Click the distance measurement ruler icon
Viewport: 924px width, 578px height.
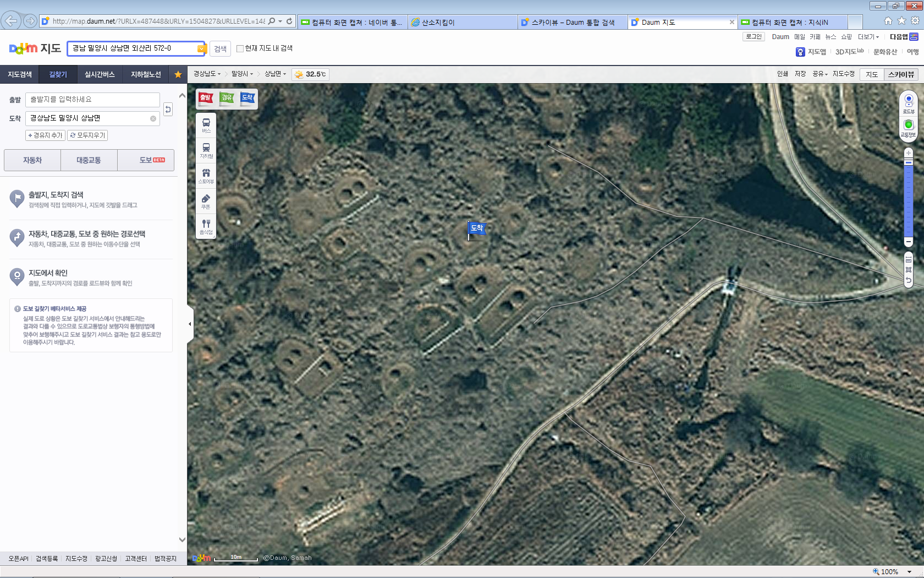tap(909, 260)
